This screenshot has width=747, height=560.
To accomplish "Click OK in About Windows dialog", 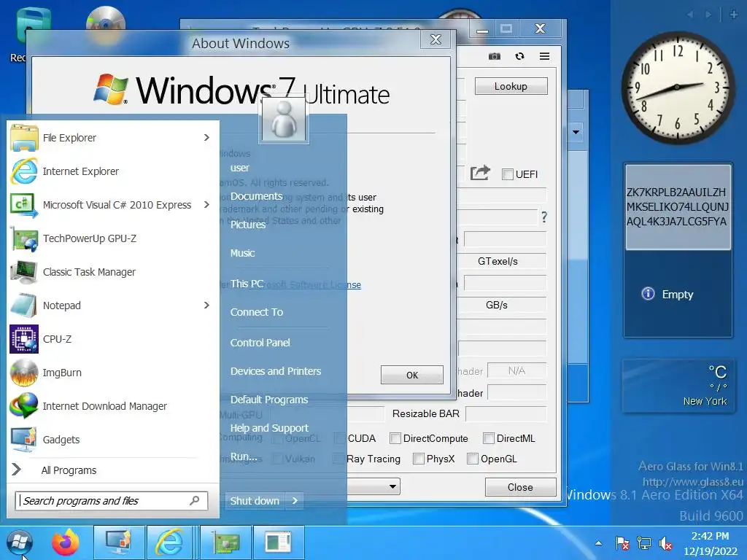I will point(412,376).
